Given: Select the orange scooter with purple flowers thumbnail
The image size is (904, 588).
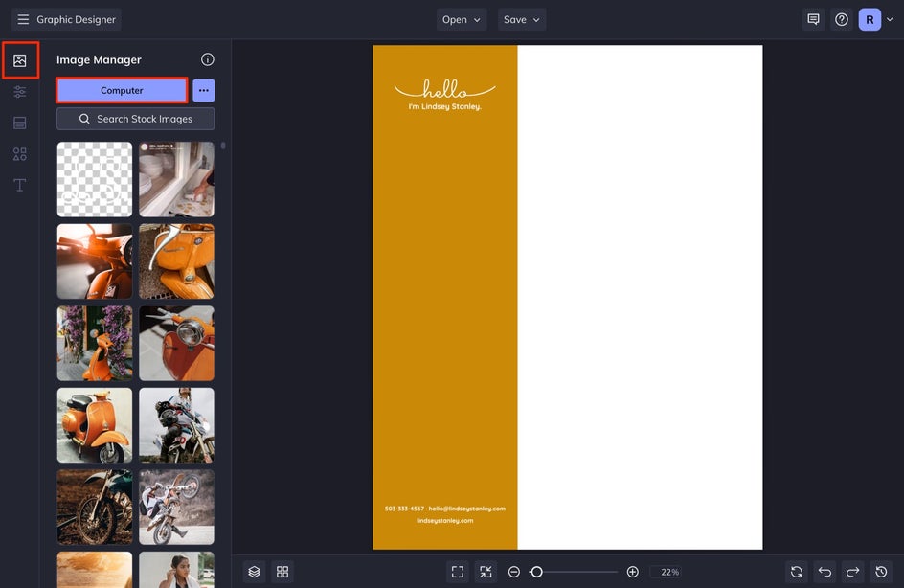Looking at the screenshot, I should coord(95,343).
